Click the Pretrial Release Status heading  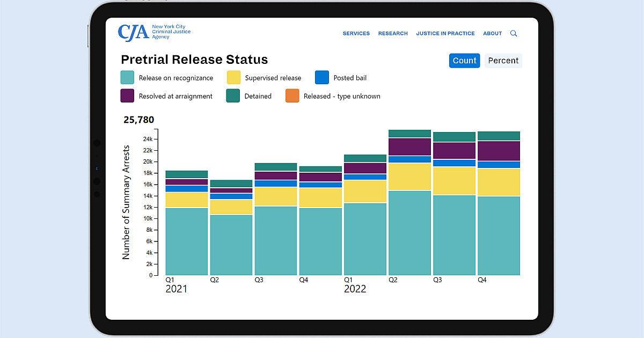click(195, 60)
